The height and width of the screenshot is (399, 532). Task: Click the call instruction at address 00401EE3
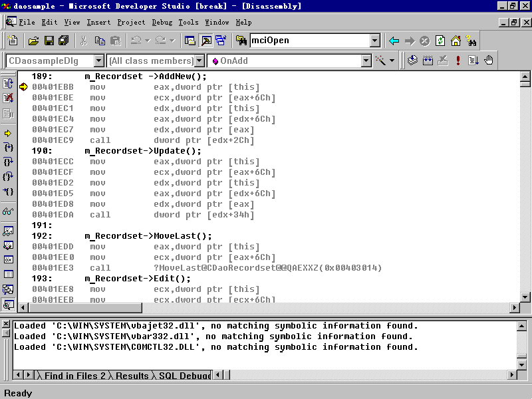click(x=207, y=268)
